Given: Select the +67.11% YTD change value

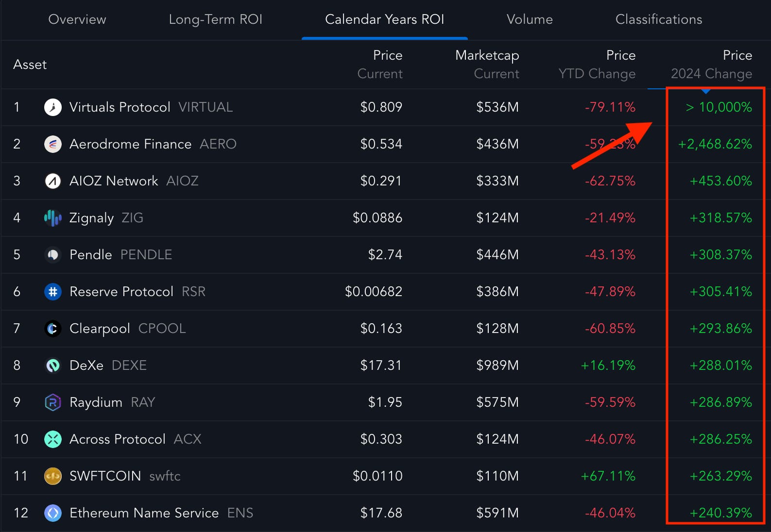Looking at the screenshot, I should [x=608, y=476].
